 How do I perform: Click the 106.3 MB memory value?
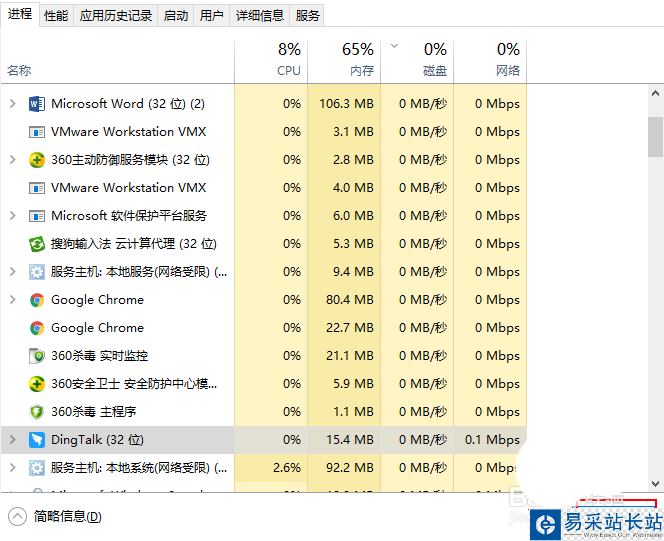tap(346, 104)
